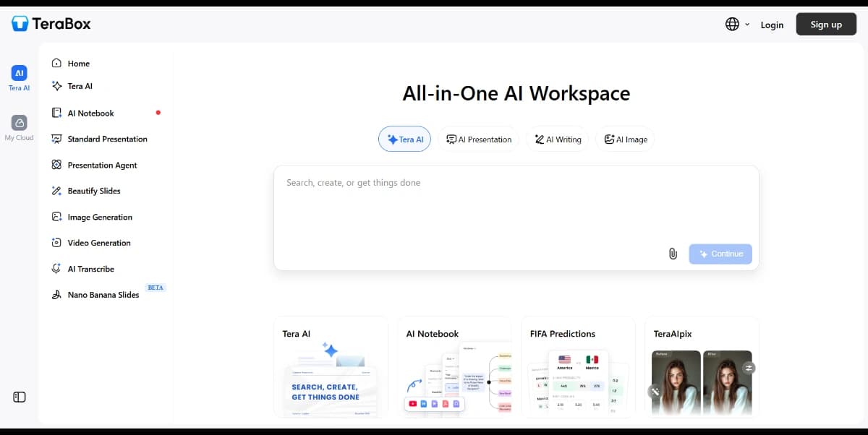Click the Video Generation icon
868x435 pixels.
(x=56, y=243)
